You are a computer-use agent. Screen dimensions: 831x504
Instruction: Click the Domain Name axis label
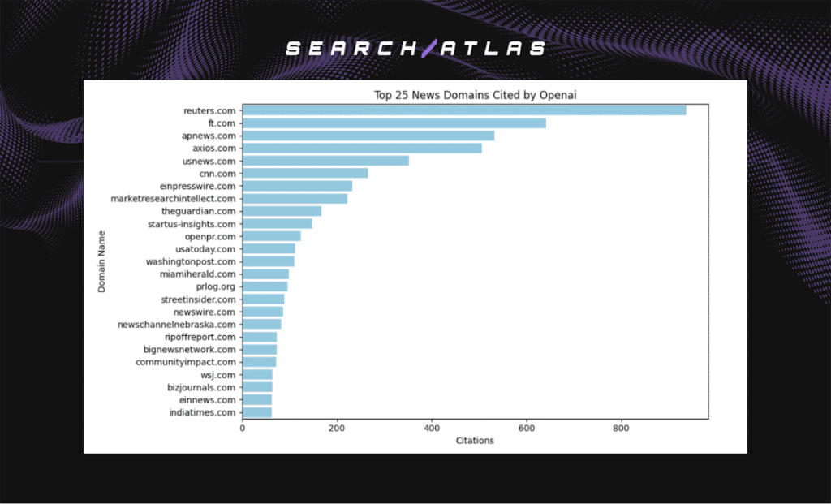point(102,261)
